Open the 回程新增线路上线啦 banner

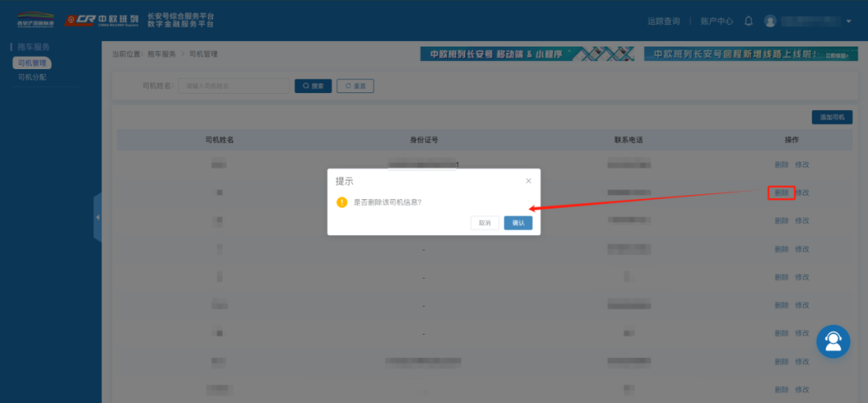(x=751, y=54)
